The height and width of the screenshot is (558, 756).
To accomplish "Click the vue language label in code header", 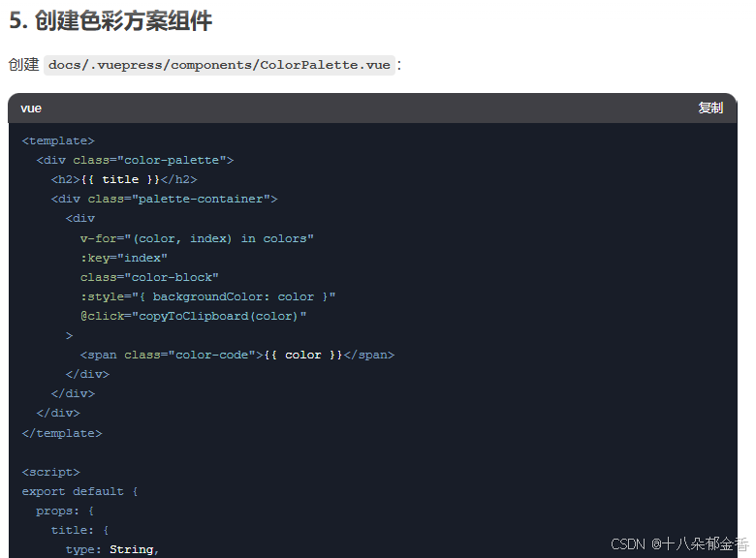I will (x=31, y=108).
